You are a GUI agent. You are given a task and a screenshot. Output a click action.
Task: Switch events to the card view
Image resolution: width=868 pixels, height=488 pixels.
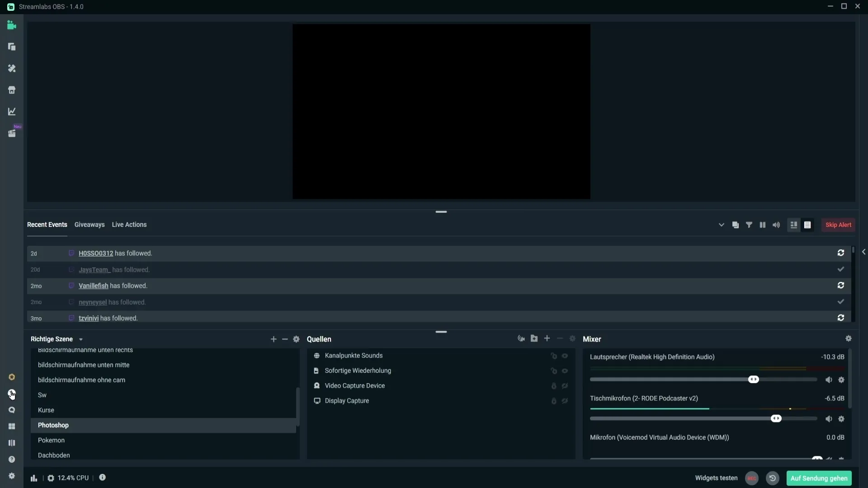[794, 225]
